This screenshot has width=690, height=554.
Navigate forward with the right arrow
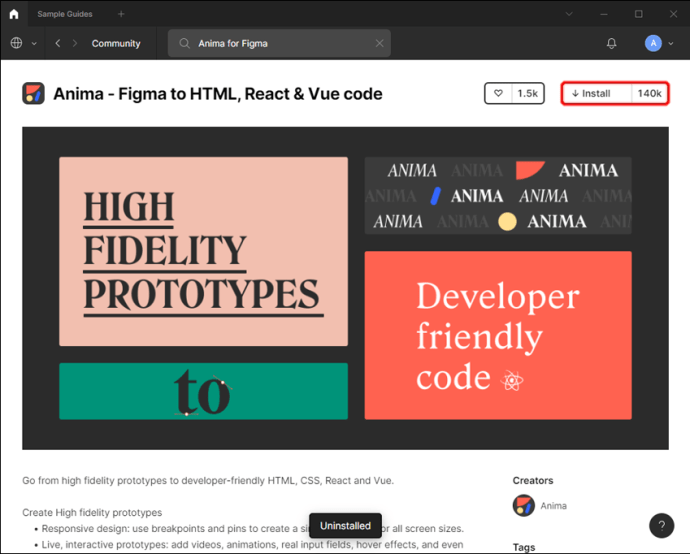tap(75, 43)
